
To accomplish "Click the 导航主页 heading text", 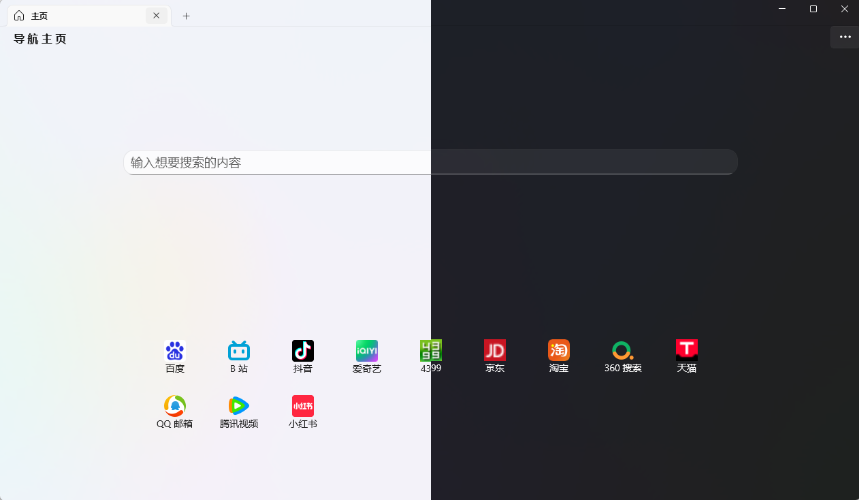I will (40, 39).
